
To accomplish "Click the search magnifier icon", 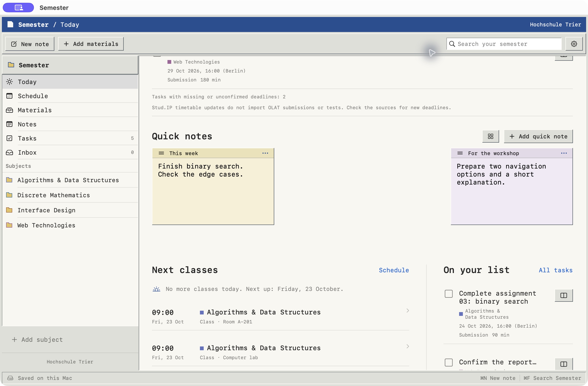I will (x=452, y=44).
